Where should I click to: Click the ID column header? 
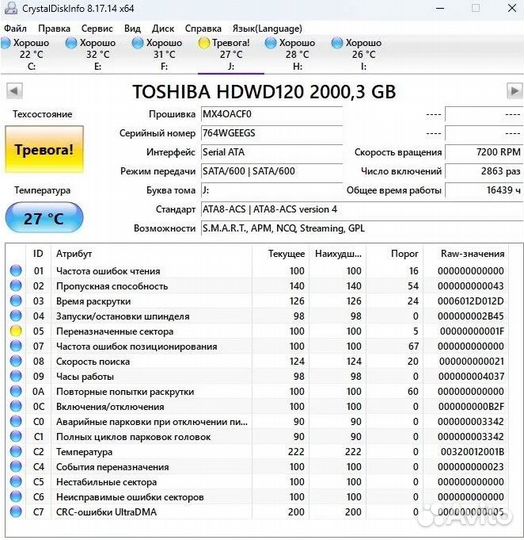click(x=38, y=254)
